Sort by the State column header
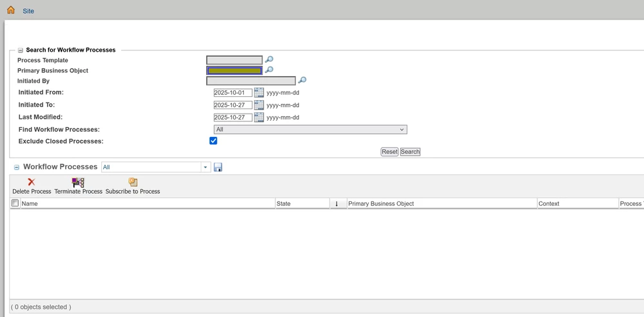This screenshot has width=644, height=317. point(303,203)
